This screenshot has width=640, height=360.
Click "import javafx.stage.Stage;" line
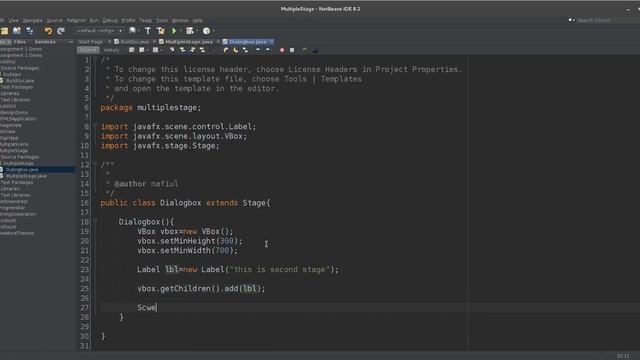(x=160, y=146)
